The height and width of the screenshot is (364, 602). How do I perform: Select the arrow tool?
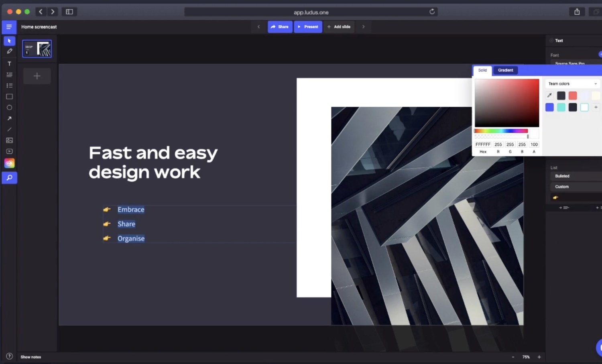(x=9, y=118)
